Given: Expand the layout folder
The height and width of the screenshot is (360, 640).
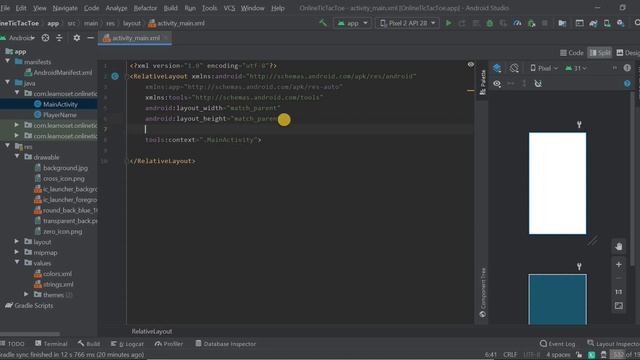Looking at the screenshot, I should pos(17,242).
